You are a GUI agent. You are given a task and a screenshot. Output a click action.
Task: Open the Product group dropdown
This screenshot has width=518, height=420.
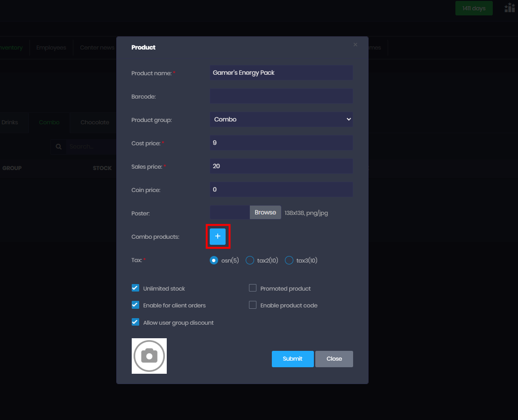[x=281, y=120]
